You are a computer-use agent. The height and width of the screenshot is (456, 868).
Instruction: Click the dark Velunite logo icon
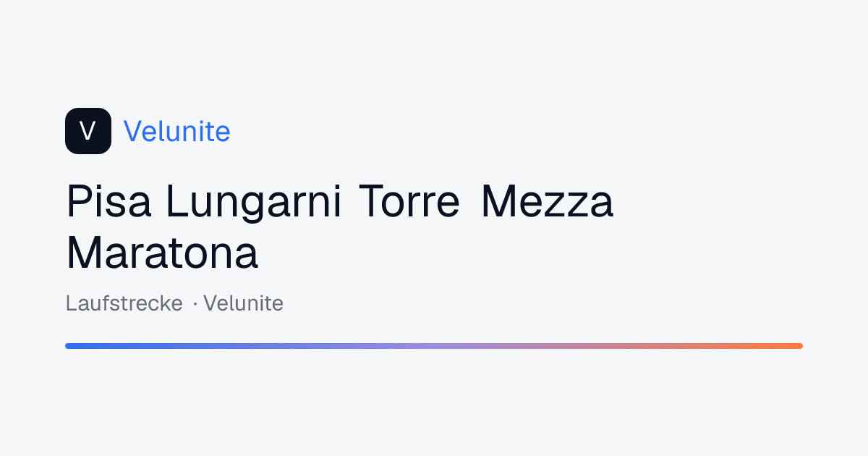88,131
